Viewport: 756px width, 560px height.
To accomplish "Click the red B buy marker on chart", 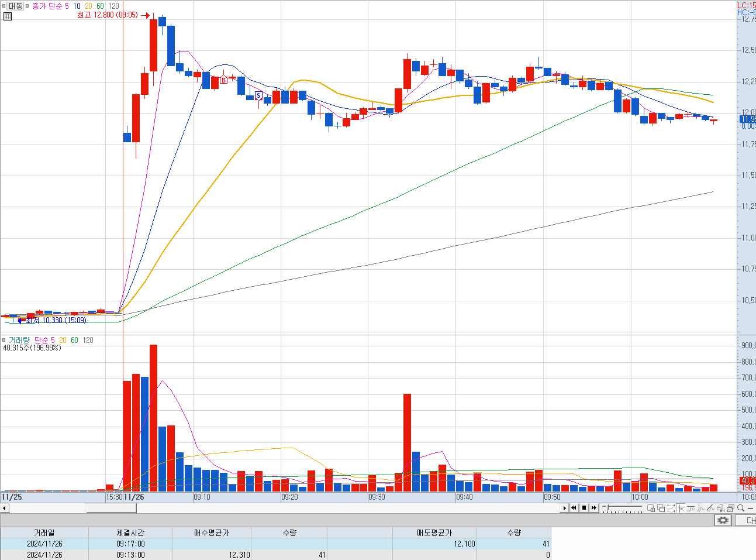I will 223,80.
